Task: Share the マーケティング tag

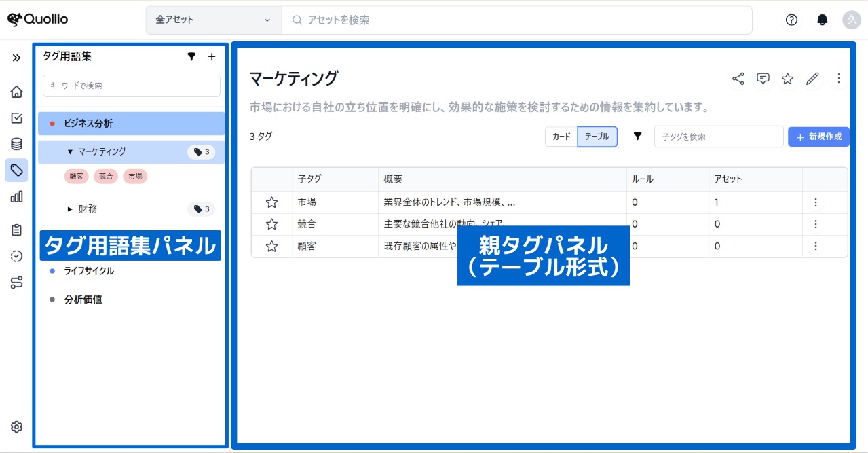Action: coord(738,79)
